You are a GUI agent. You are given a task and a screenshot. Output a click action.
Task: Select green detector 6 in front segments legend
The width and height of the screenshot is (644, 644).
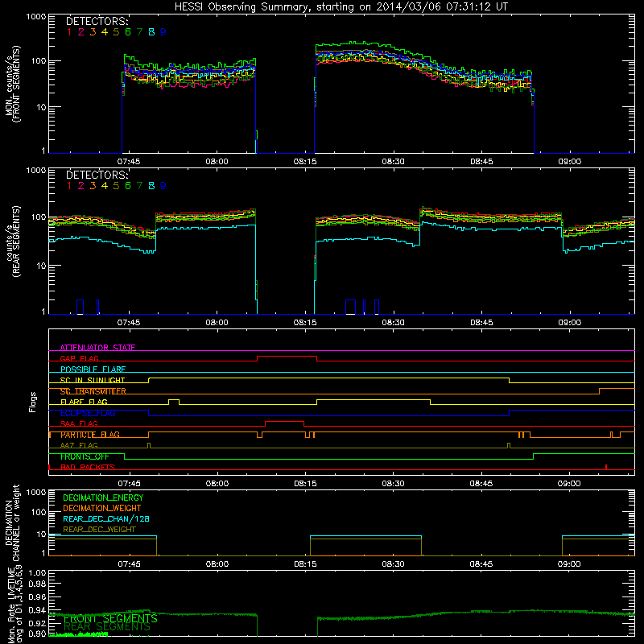(x=128, y=32)
